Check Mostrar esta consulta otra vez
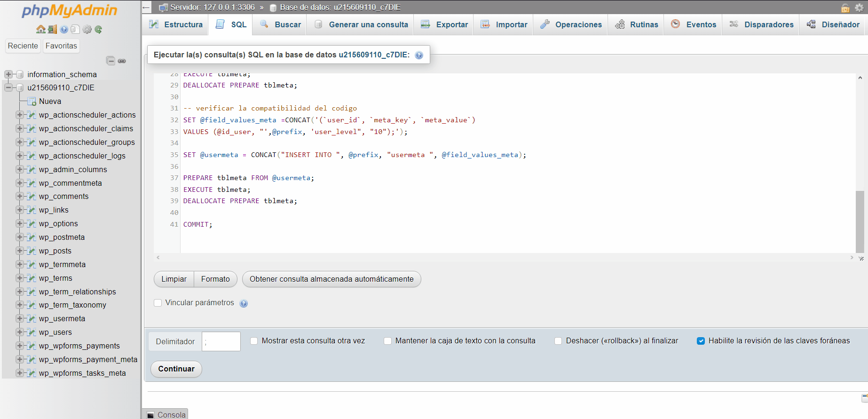 tap(254, 341)
